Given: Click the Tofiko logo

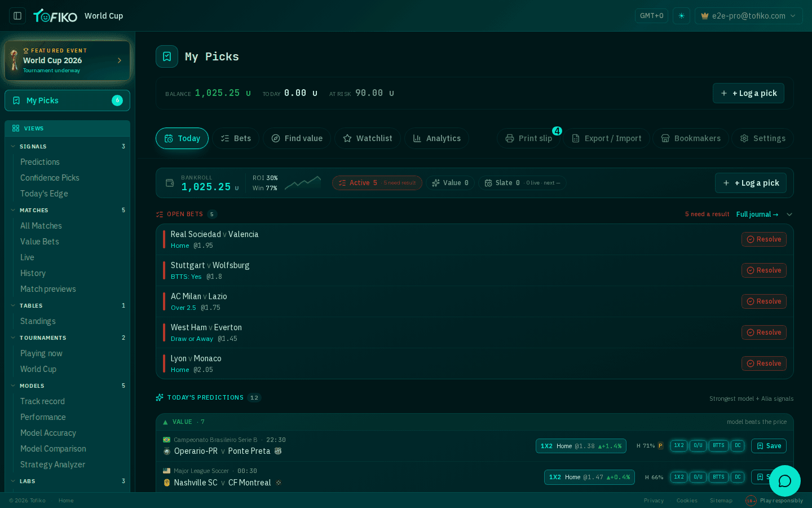Looking at the screenshot, I should click(x=55, y=16).
